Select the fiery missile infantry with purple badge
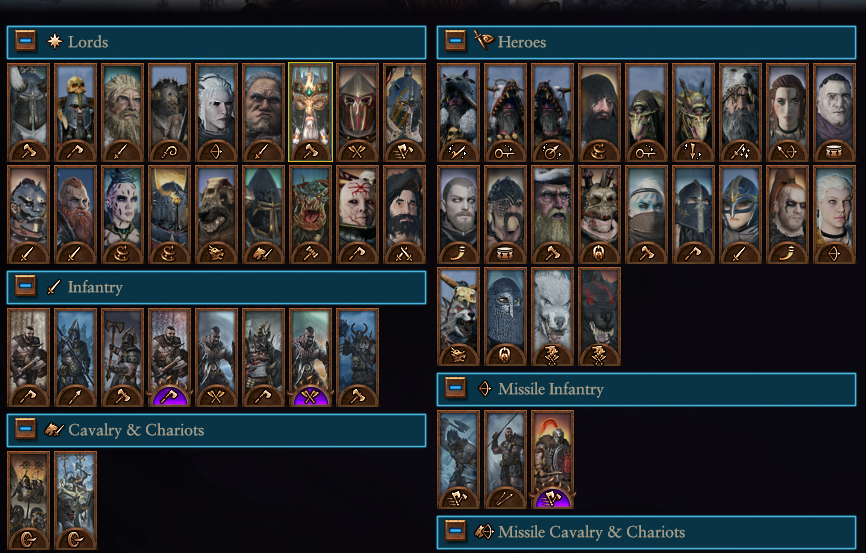The height and width of the screenshot is (553, 866). (x=552, y=460)
